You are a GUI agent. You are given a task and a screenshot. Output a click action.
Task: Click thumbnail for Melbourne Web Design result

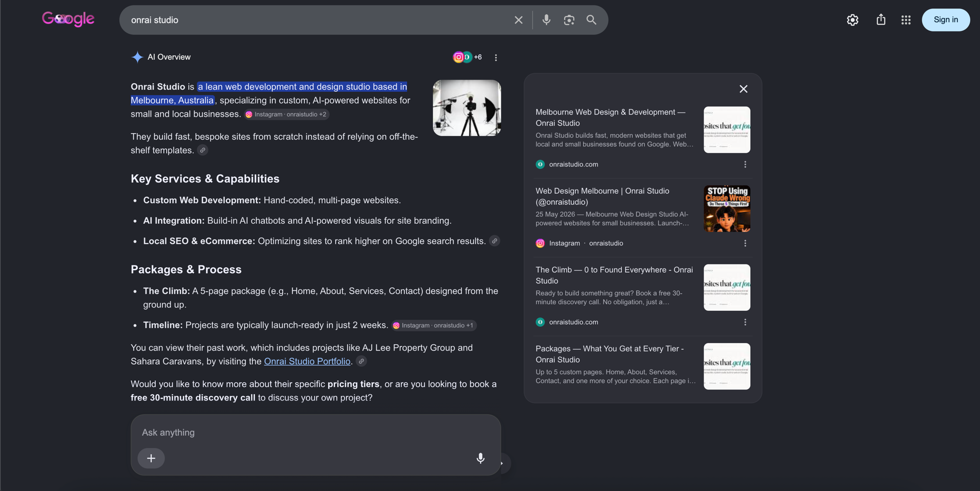727,130
